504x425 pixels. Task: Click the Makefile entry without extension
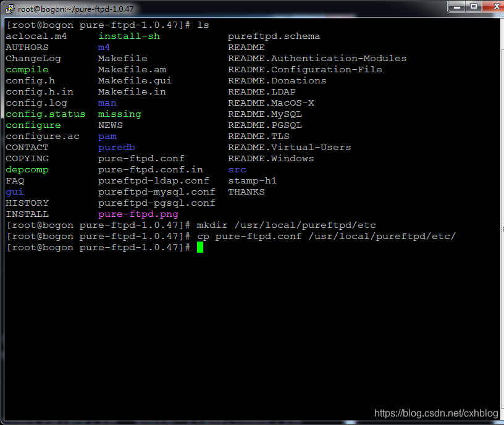(122, 59)
